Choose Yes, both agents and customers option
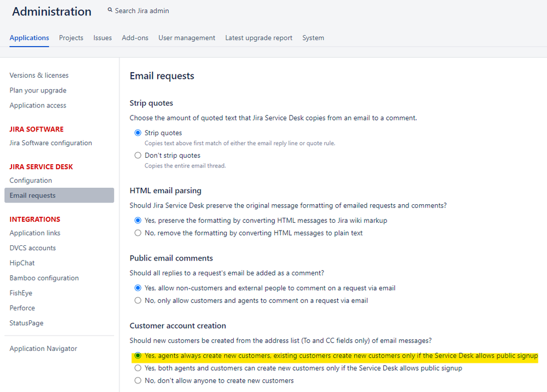Image resolution: width=547 pixels, height=392 pixels. coord(138,368)
